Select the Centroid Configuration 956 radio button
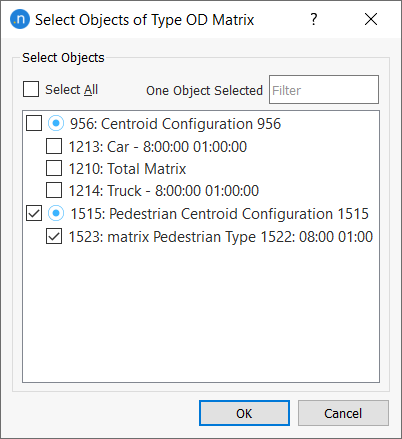 click(56, 123)
